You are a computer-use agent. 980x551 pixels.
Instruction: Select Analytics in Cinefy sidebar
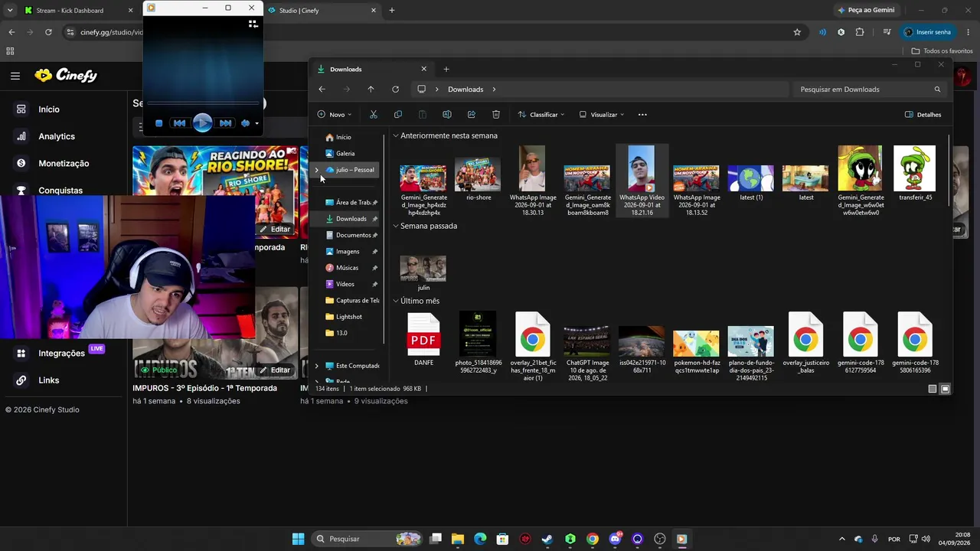coord(57,136)
